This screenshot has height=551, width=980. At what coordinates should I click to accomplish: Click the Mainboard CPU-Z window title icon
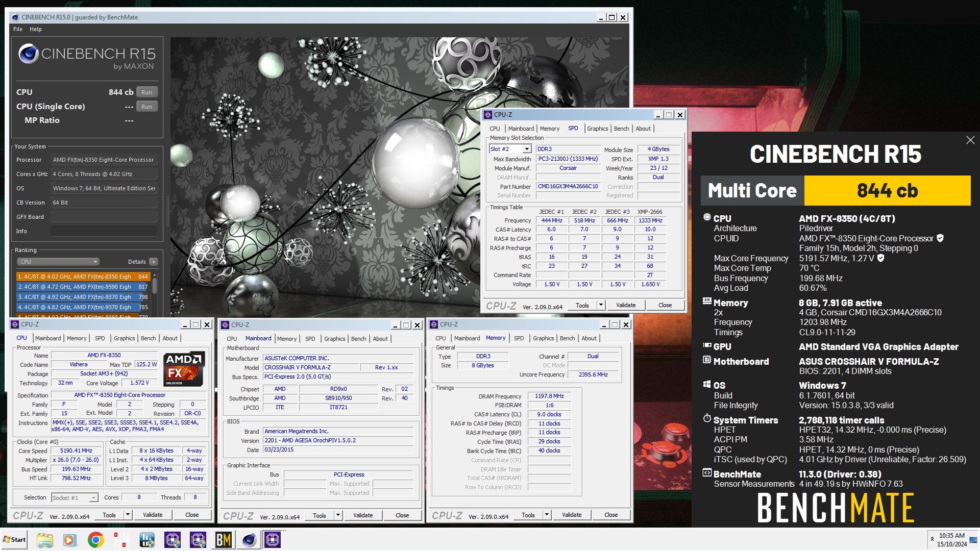click(x=225, y=325)
